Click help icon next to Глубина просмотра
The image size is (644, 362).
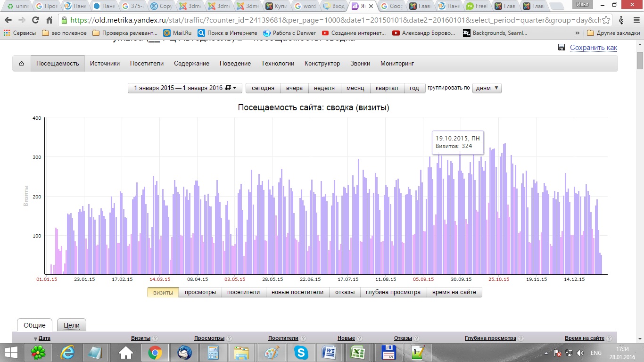click(x=520, y=338)
